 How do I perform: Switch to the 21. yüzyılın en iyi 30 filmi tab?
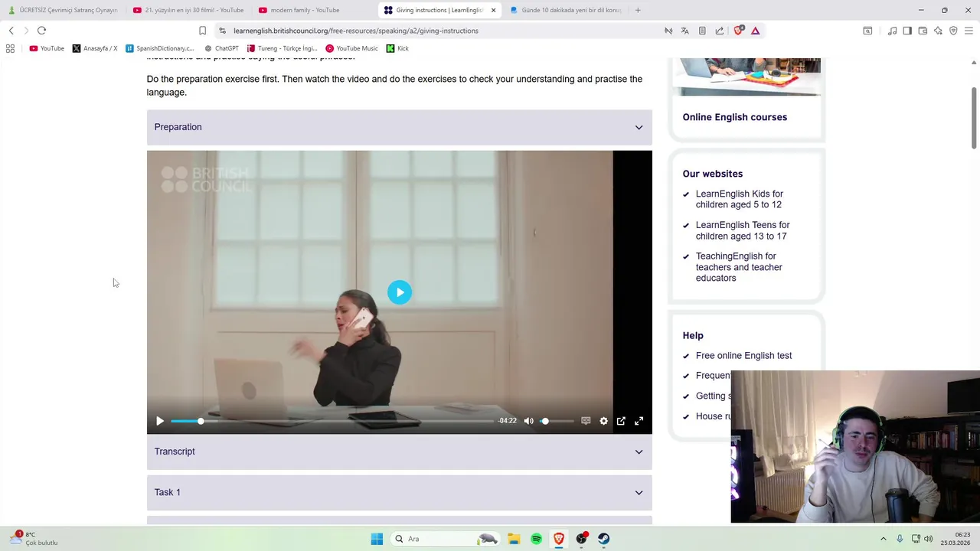(x=188, y=10)
